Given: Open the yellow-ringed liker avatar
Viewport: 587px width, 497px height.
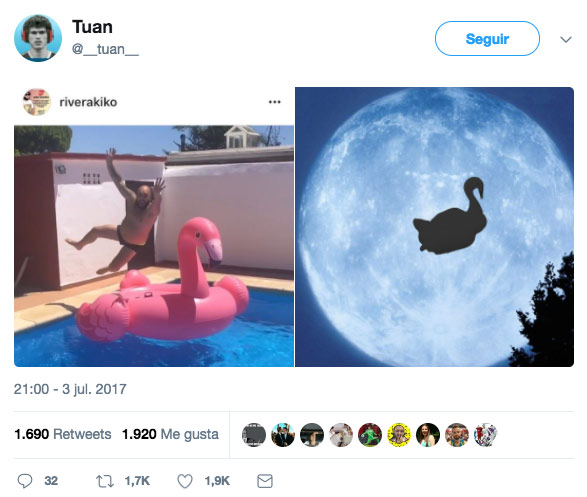Looking at the screenshot, I should [399, 435].
